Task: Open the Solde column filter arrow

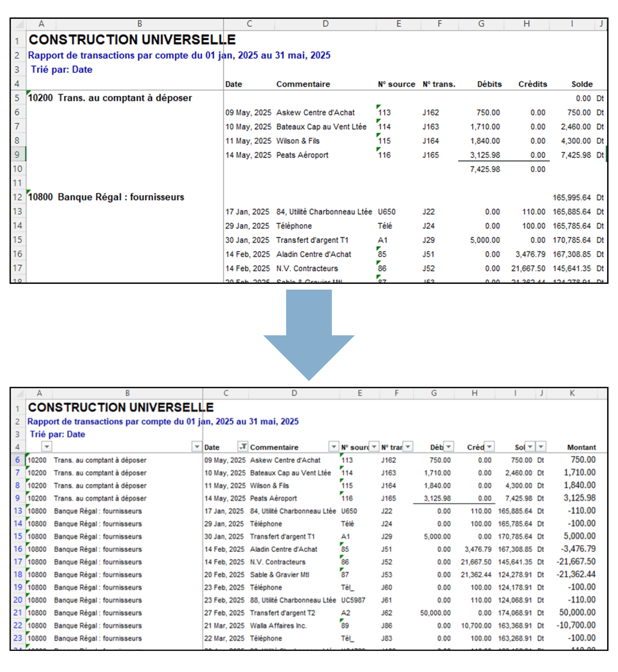Action: tap(530, 446)
